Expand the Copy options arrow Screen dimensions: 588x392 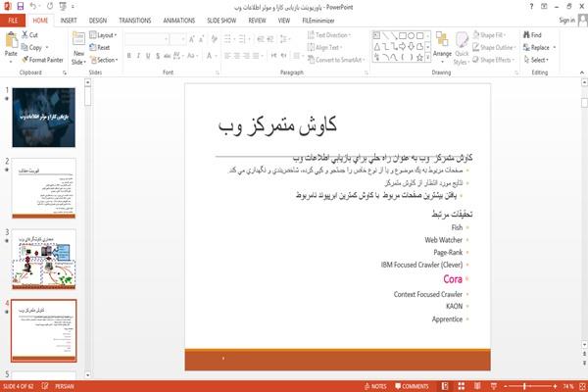pos(47,47)
